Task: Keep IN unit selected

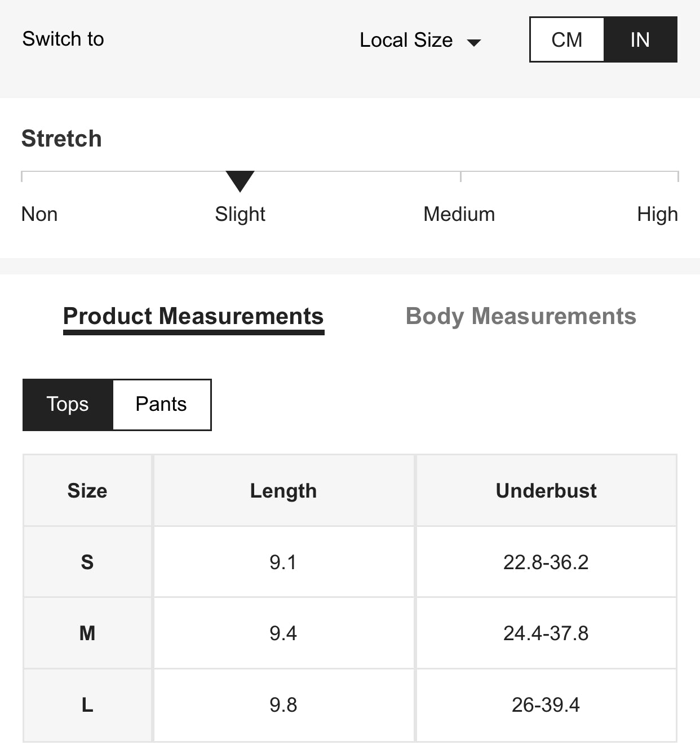Action: (x=640, y=39)
